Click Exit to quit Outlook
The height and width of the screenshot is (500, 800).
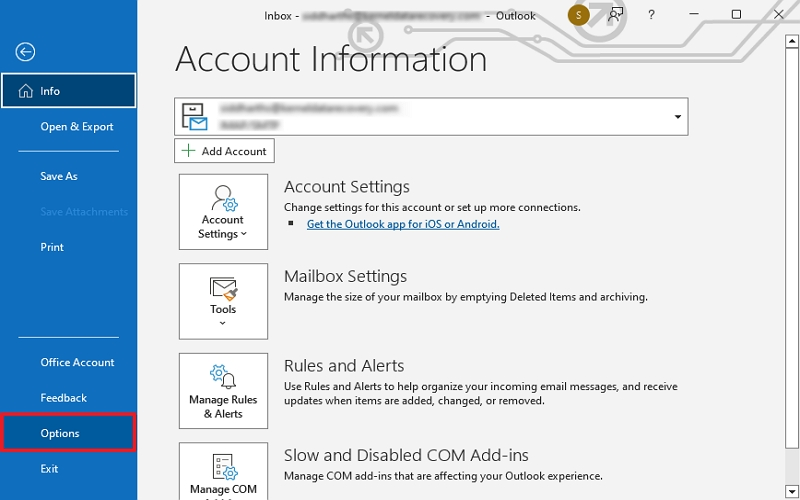tap(49, 469)
